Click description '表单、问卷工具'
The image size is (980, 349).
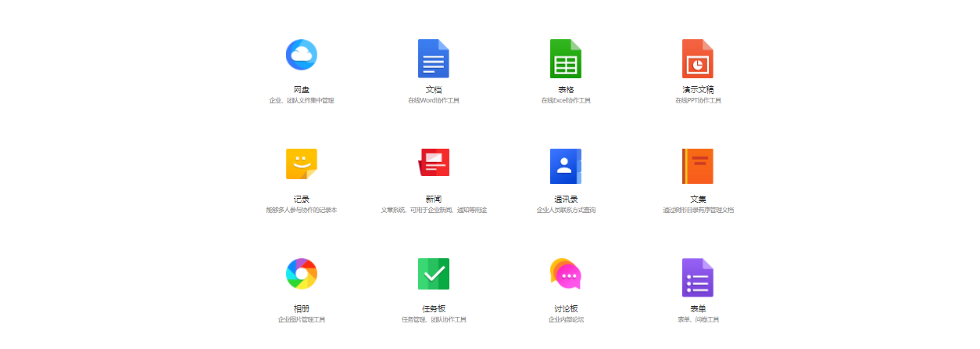click(x=698, y=320)
